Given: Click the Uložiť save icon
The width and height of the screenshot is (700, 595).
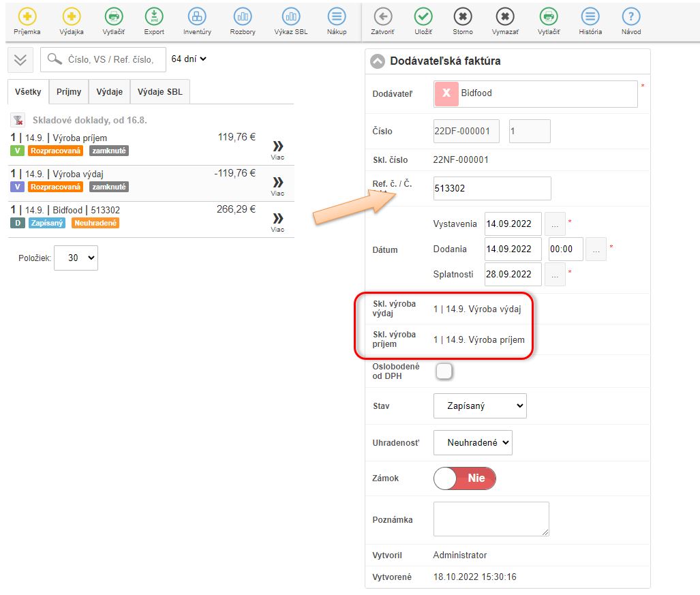Looking at the screenshot, I should pyautogui.click(x=424, y=17).
